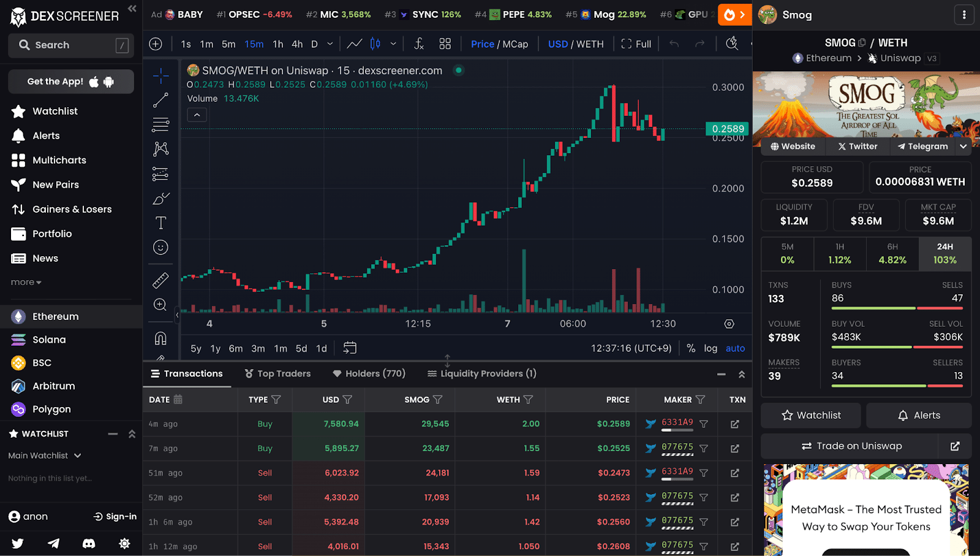
Task: Open the chart style dropdown arrow
Action: pos(393,44)
